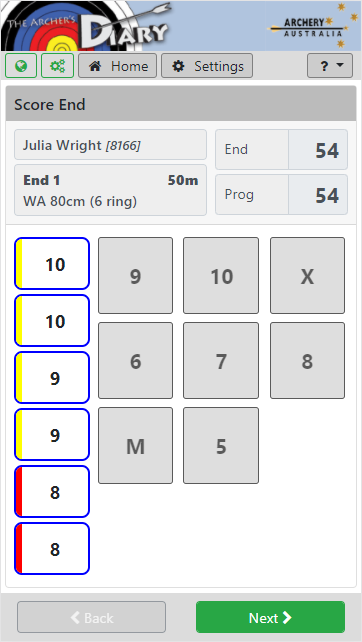
Task: Go to Home
Action: click(x=118, y=66)
